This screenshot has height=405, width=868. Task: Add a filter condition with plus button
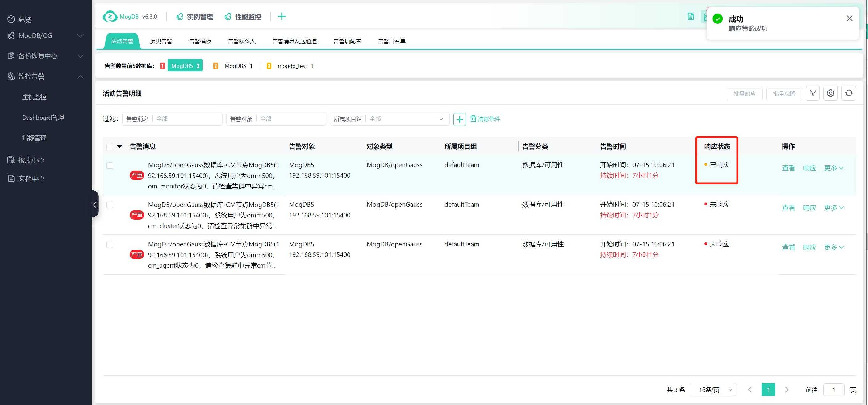point(460,119)
